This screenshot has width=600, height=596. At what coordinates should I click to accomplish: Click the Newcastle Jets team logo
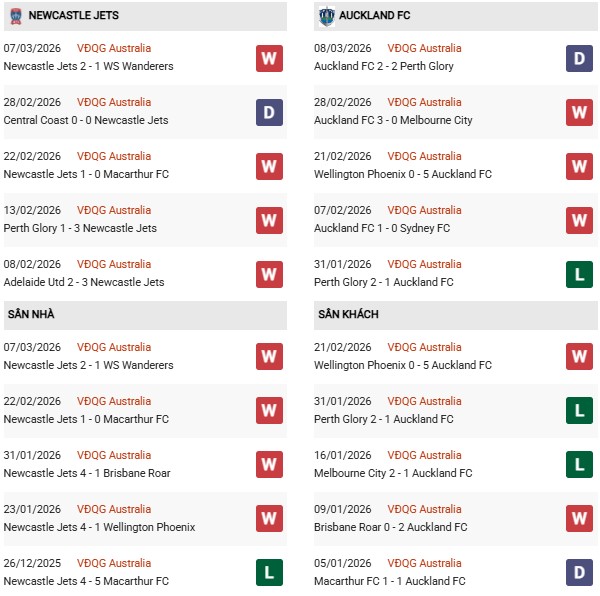(x=16, y=16)
